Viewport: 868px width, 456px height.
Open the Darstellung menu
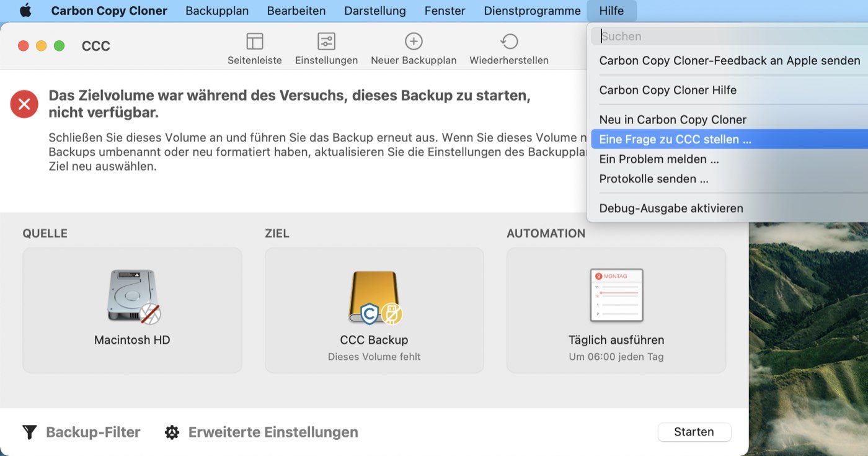click(375, 11)
